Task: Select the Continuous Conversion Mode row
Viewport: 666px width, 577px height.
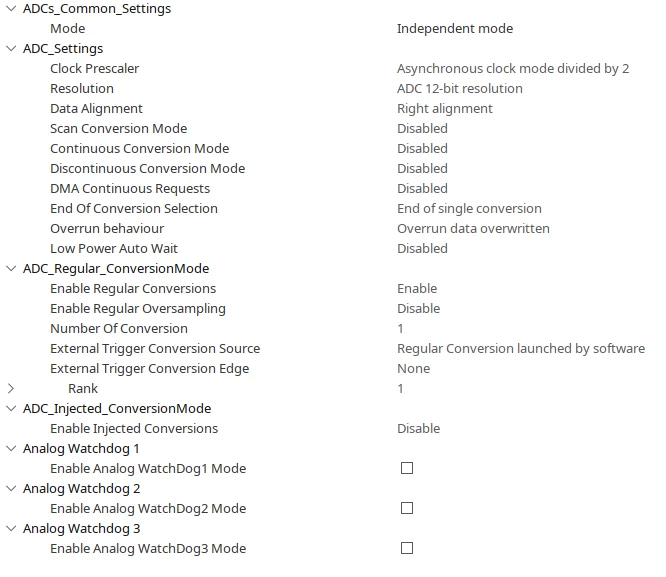Action: 333,148
